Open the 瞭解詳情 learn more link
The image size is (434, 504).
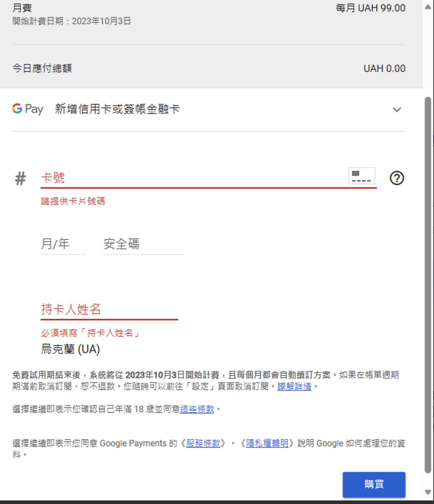click(294, 387)
